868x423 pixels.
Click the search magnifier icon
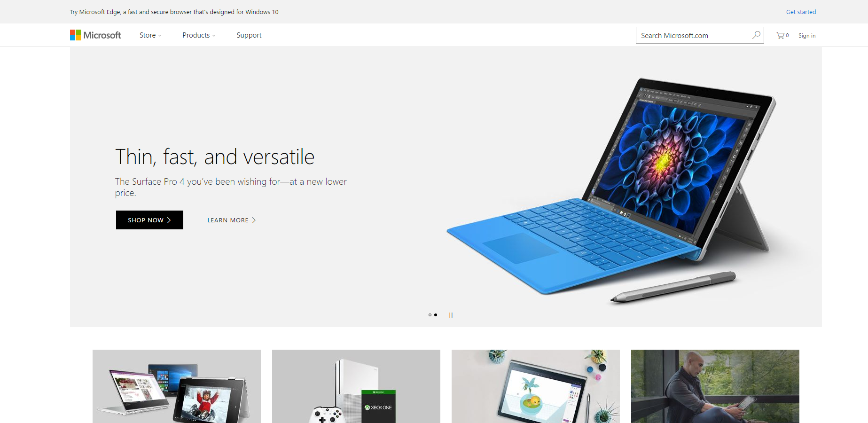point(756,35)
